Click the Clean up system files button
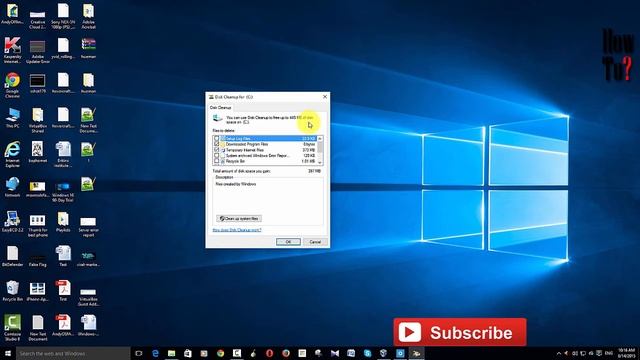The width and height of the screenshot is (640, 360). pos(239,219)
